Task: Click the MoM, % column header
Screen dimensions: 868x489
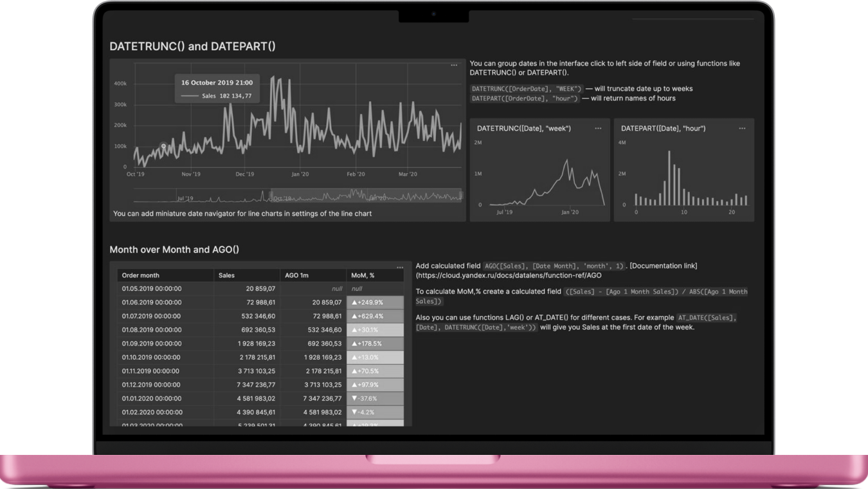Action: pos(363,275)
